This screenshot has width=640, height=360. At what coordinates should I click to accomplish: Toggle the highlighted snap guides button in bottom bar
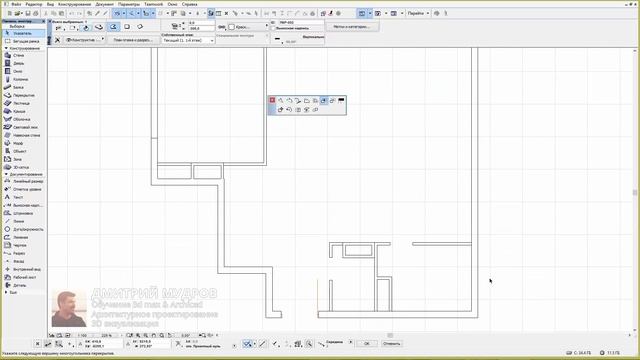click(247, 344)
